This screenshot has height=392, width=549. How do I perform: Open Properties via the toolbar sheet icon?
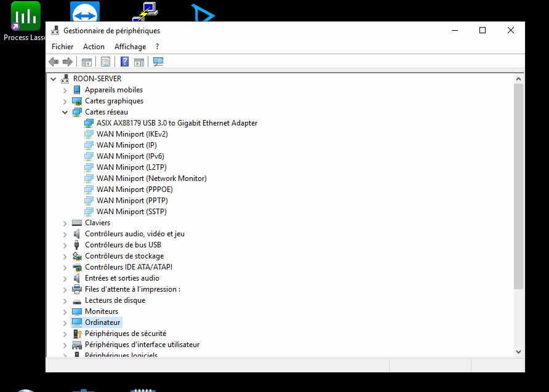tap(105, 62)
